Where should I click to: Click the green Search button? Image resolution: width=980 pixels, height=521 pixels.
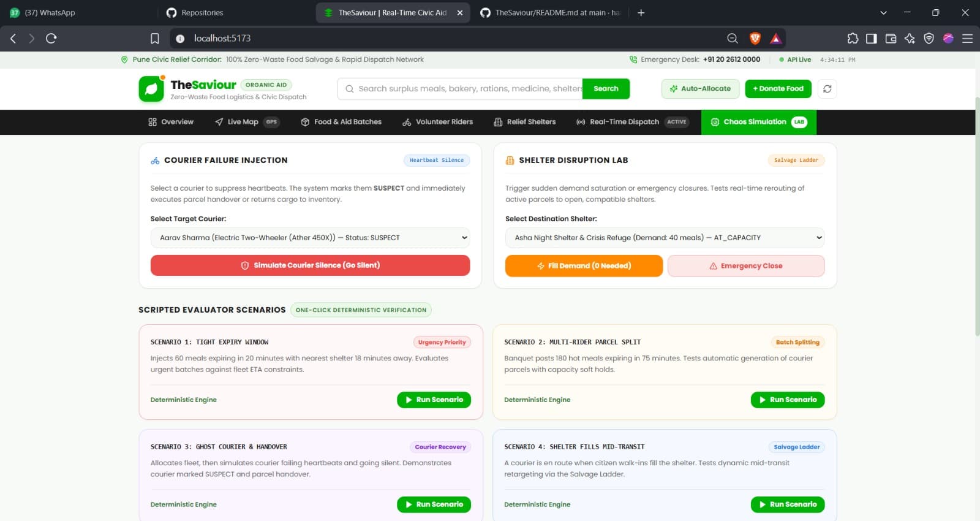pos(606,89)
